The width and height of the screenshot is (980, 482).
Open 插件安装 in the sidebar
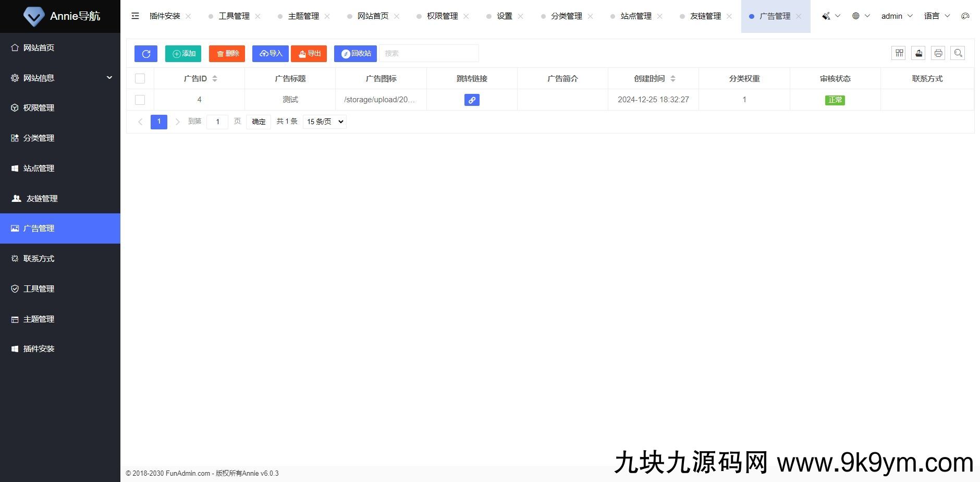pyautogui.click(x=60, y=349)
